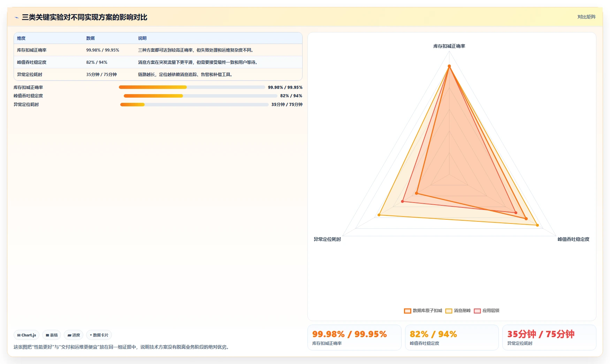This screenshot has width=610, height=364.
Task: Click the 说明 column header
Action: tap(142, 38)
